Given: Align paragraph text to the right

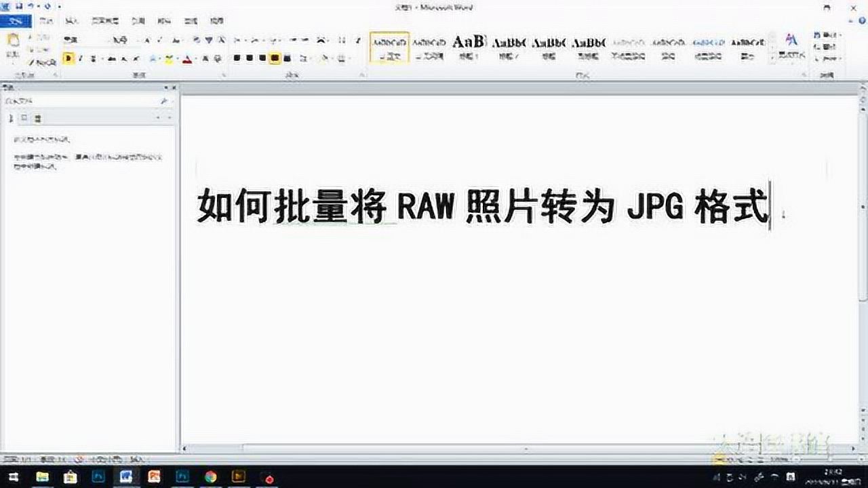Looking at the screenshot, I should pyautogui.click(x=262, y=58).
